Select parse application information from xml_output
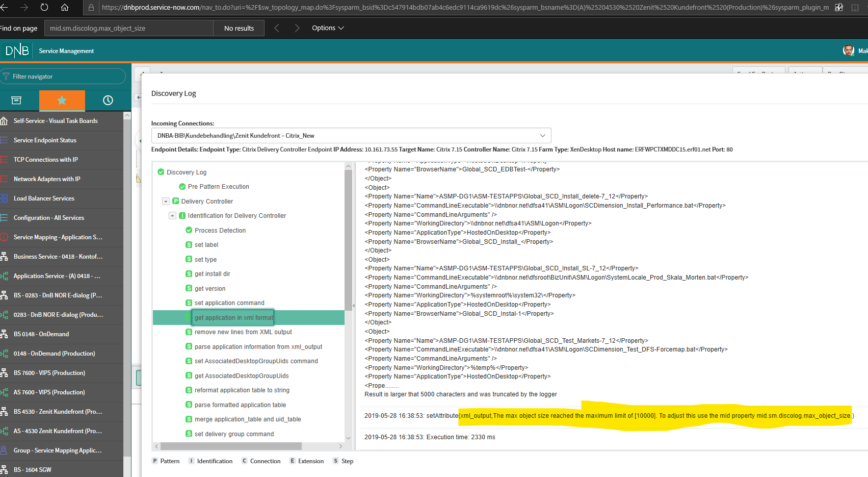The image size is (868, 477). coord(258,347)
